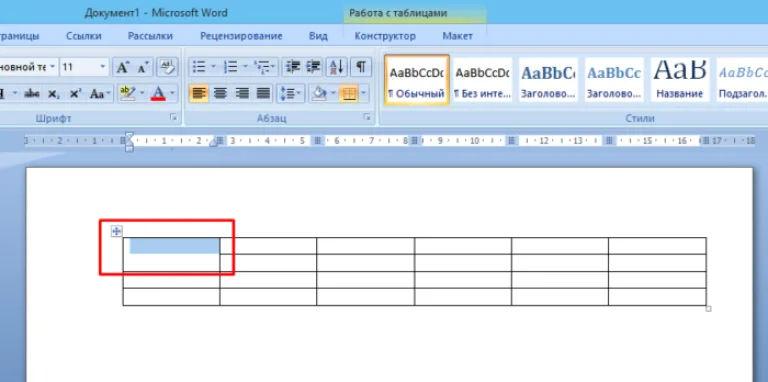Open the font color dropdown arrow
Viewport: 768px width, 382px height.
(x=172, y=94)
